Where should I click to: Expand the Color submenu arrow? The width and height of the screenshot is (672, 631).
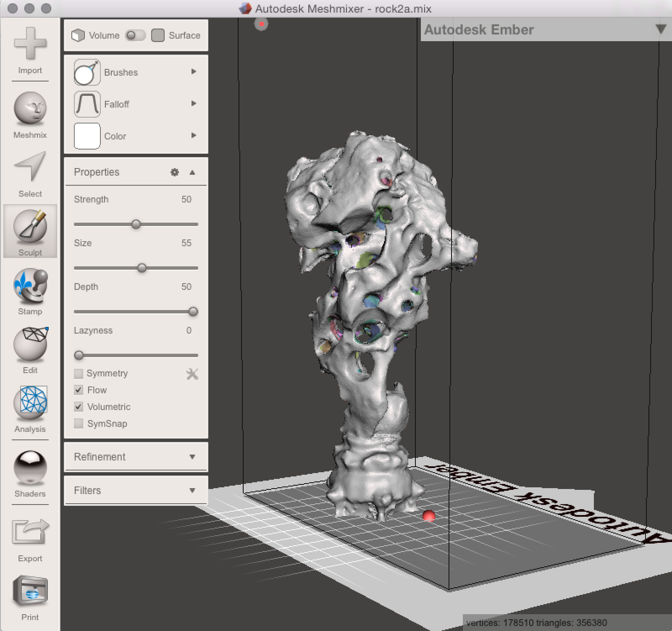pyautogui.click(x=194, y=135)
